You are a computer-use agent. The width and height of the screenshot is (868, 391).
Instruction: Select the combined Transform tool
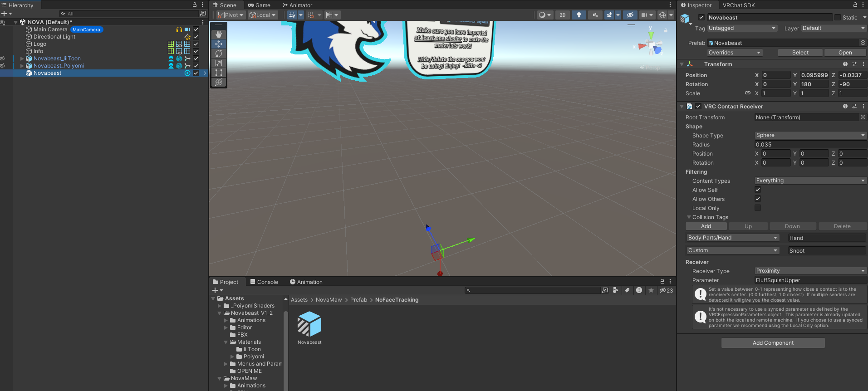tap(219, 82)
